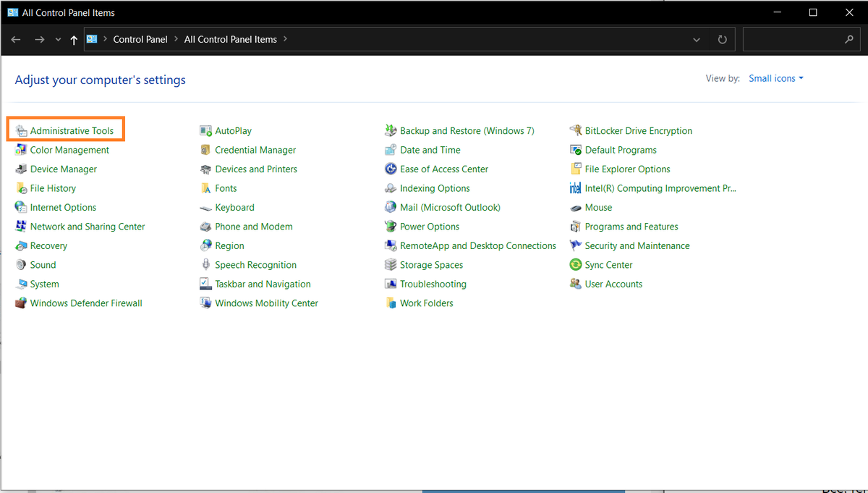Viewport: 868px width, 493px height.
Task: Go back with the Back arrow
Action: pyautogui.click(x=16, y=40)
